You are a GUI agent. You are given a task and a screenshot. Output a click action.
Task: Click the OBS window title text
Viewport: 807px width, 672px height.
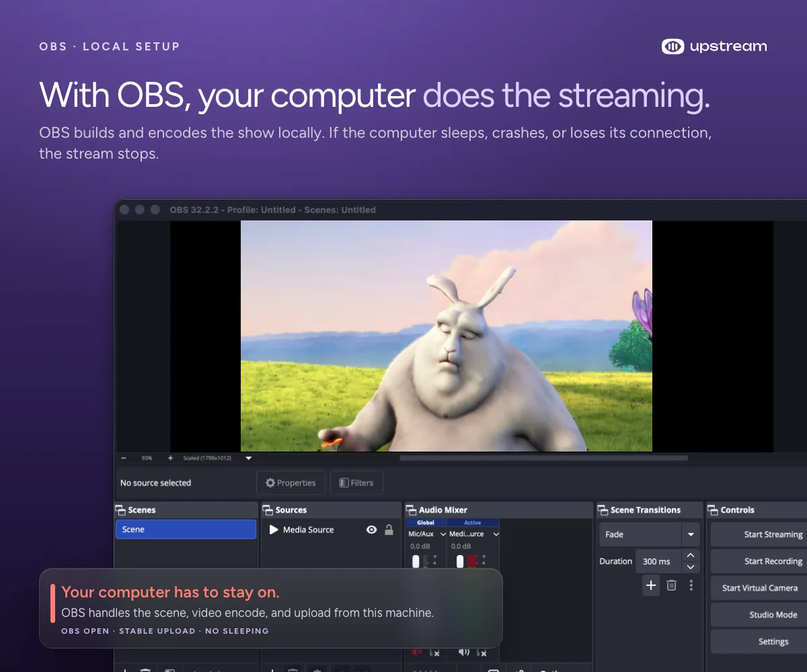click(x=273, y=210)
